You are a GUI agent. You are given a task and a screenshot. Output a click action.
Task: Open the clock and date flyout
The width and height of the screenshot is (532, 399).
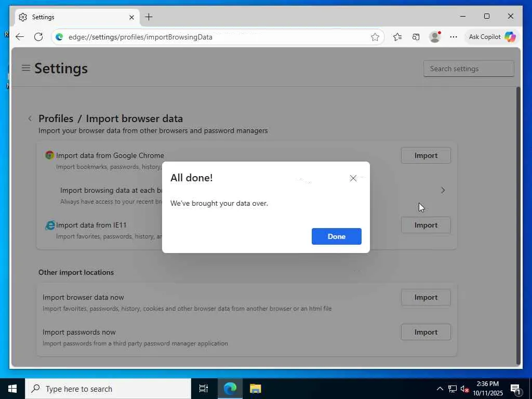point(488,389)
